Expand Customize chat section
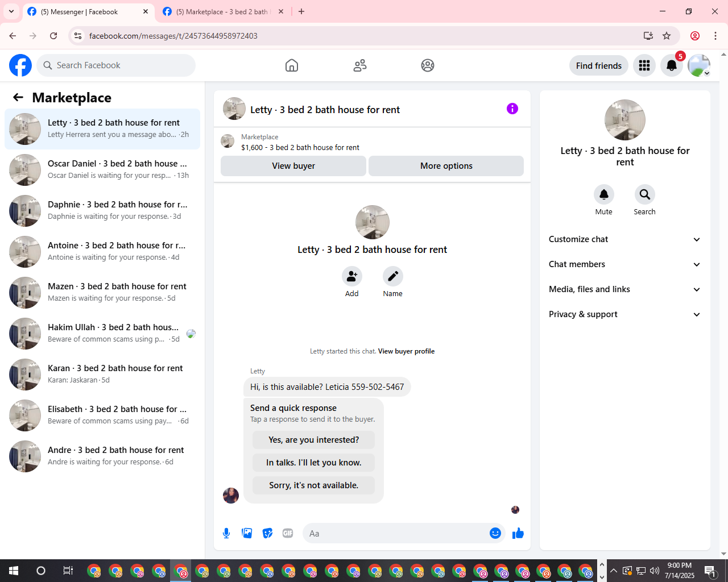 click(624, 239)
